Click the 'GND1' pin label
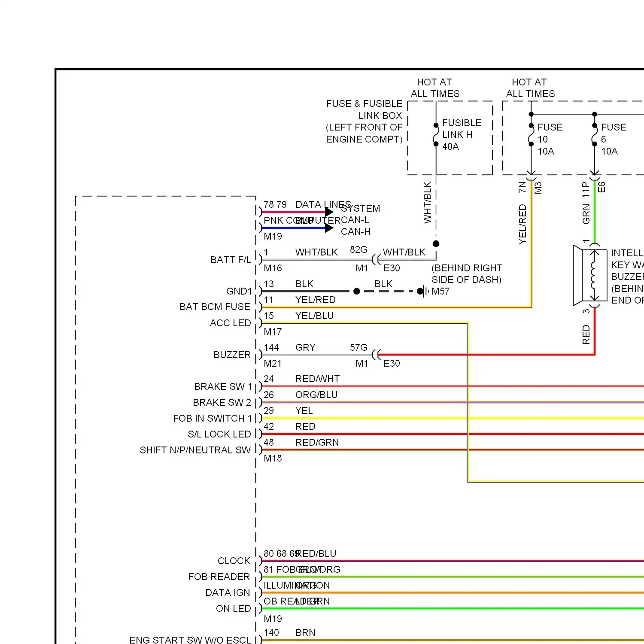This screenshot has height=644, width=644. point(239,292)
